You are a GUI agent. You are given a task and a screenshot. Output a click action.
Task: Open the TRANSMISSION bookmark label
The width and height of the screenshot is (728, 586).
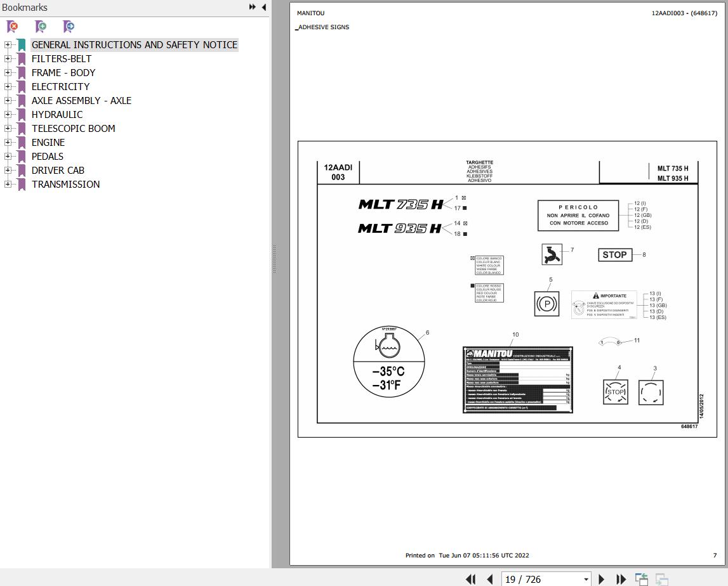(65, 184)
